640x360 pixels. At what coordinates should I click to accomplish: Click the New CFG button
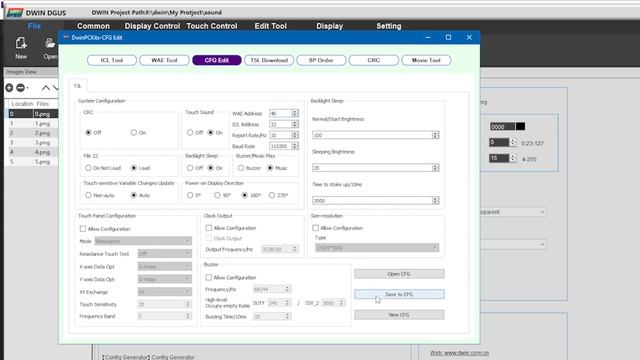pyautogui.click(x=399, y=315)
